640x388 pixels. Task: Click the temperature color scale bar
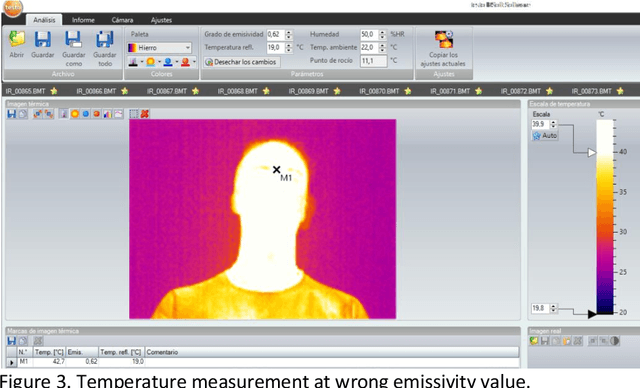(604, 217)
